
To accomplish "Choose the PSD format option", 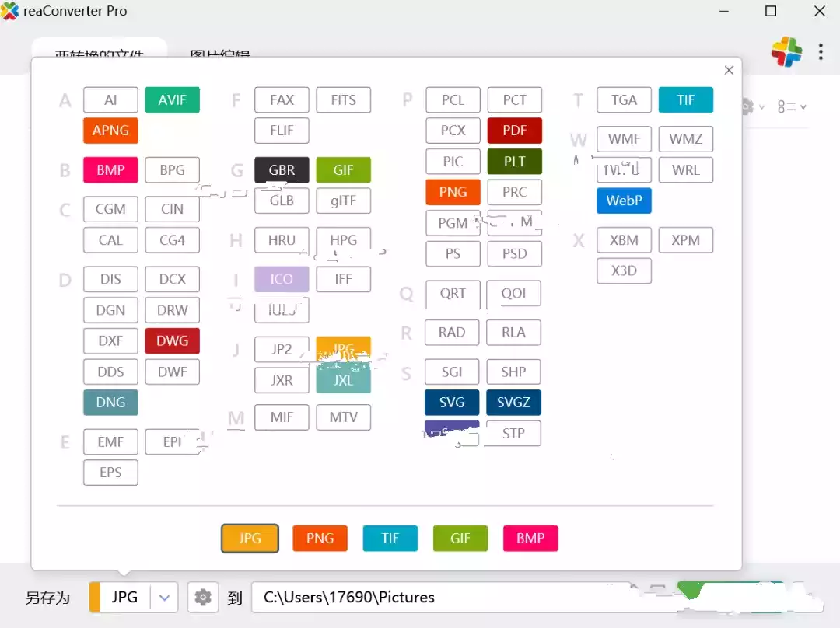I will (514, 253).
